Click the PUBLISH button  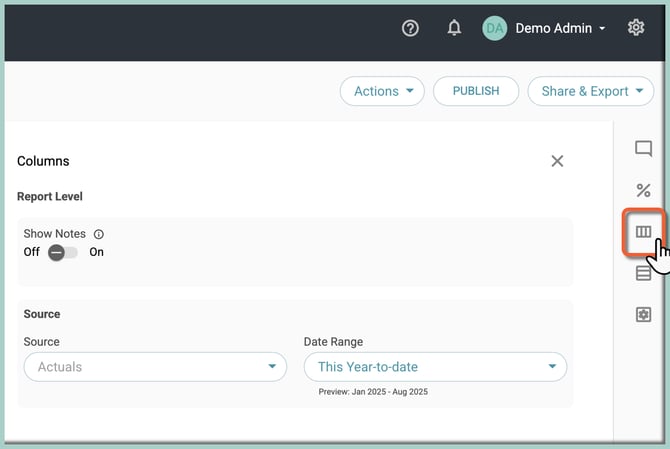tap(475, 91)
